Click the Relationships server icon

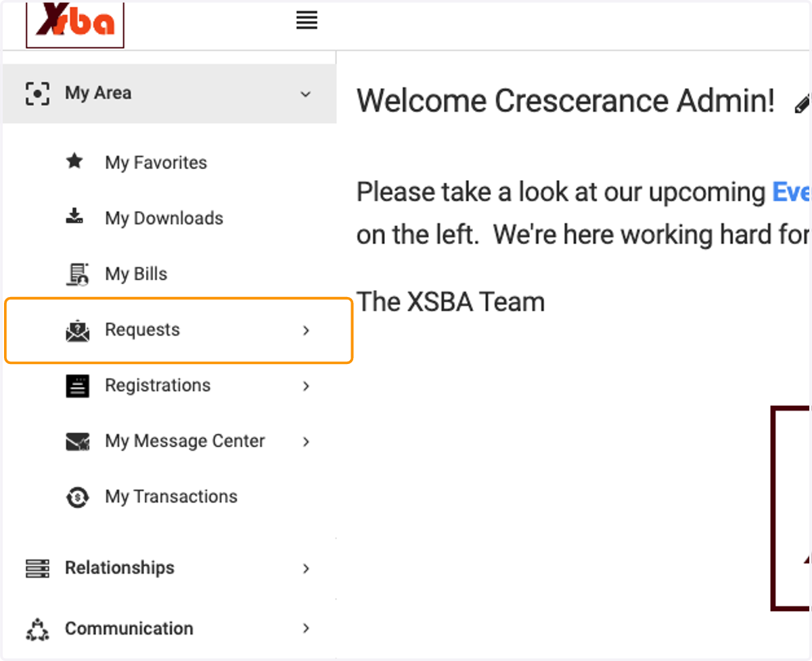click(37, 568)
